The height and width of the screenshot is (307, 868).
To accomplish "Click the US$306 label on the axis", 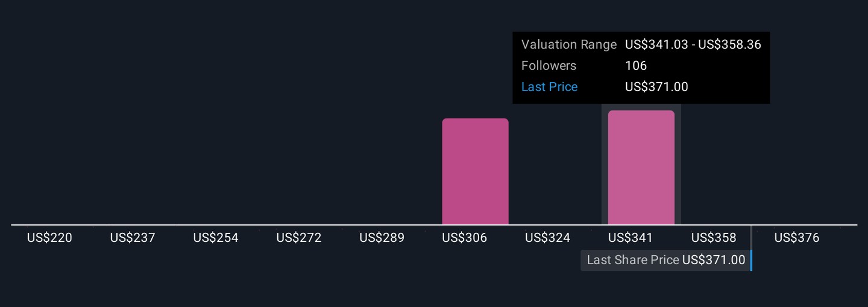I will tap(464, 238).
